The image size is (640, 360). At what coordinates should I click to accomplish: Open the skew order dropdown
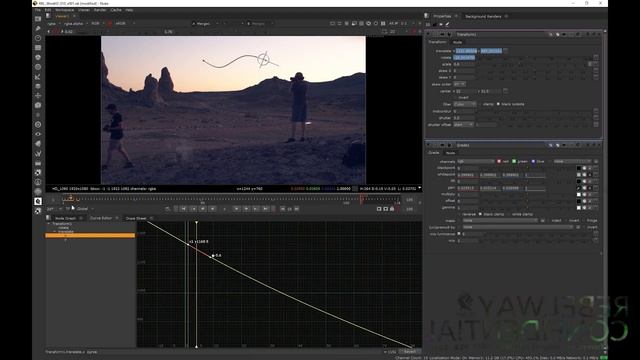[x=460, y=84]
